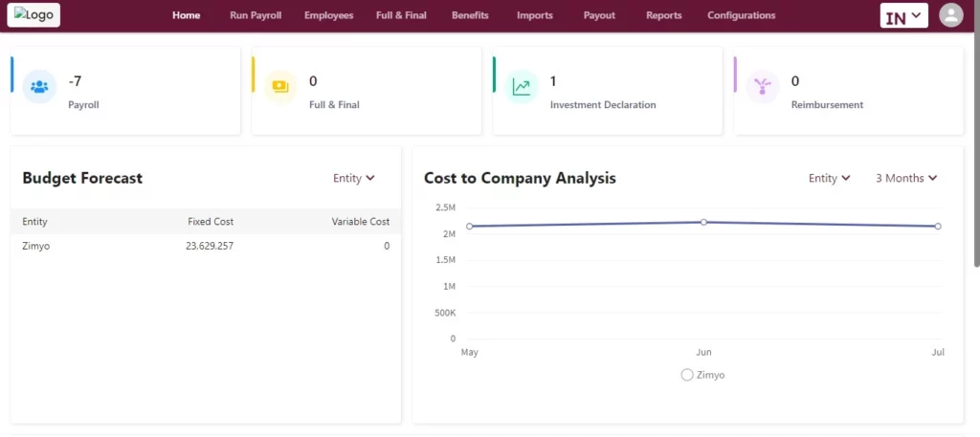Open the IN country dropdown
This screenshot has height=437, width=980.
tap(903, 16)
